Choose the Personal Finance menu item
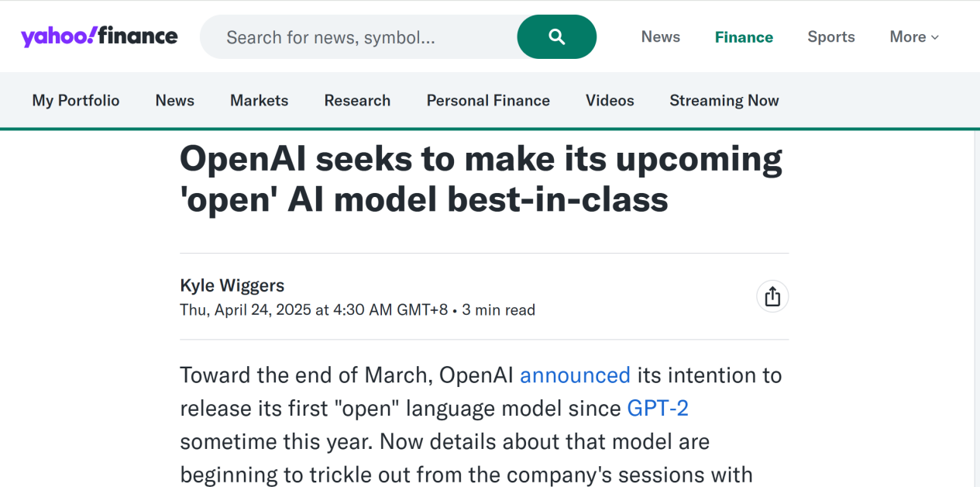Screen dimensions: 980x487 click(488, 101)
